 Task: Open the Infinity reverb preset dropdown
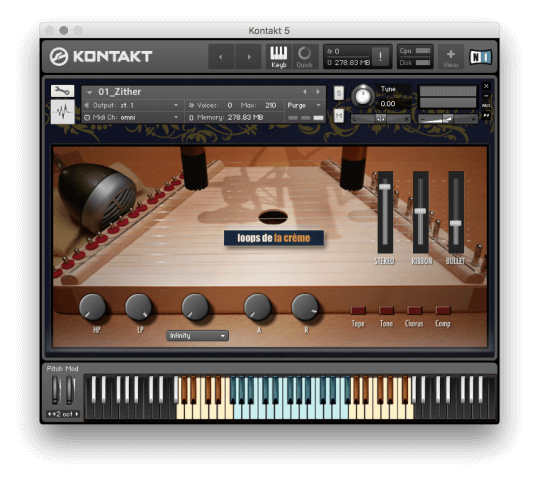pyautogui.click(x=197, y=335)
